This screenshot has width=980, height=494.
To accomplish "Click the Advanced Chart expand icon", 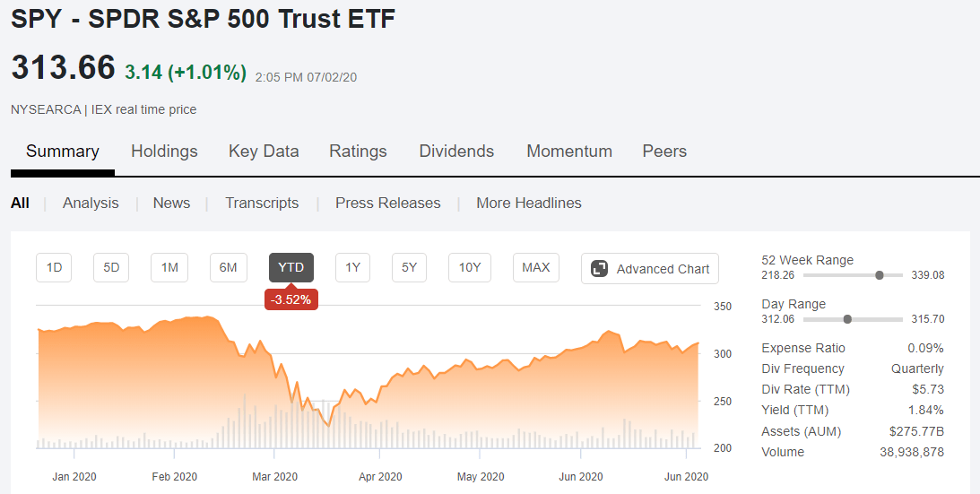I will pyautogui.click(x=599, y=269).
